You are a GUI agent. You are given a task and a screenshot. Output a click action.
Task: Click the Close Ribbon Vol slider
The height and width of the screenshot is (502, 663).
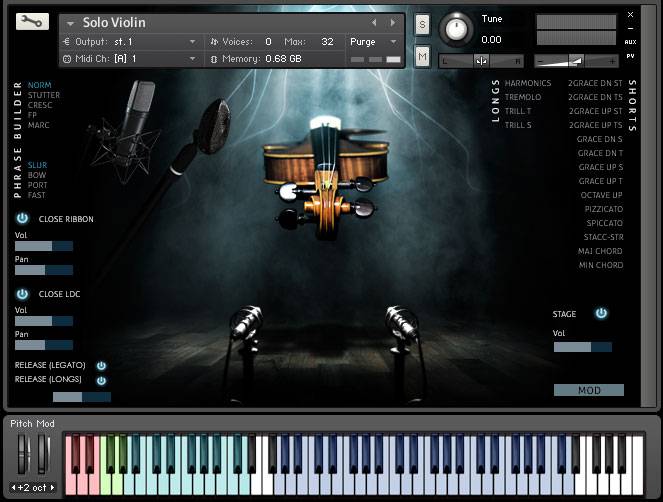pyautogui.click(x=44, y=246)
